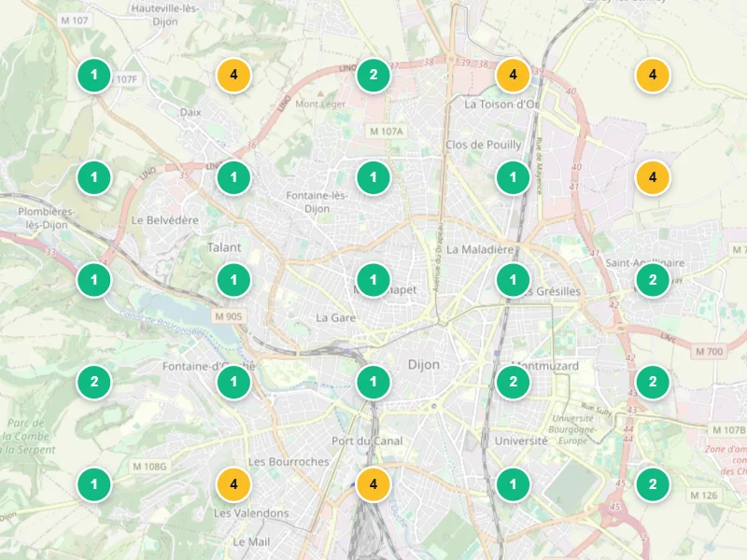Select green cluster 2 near Mont Leger

373,75
